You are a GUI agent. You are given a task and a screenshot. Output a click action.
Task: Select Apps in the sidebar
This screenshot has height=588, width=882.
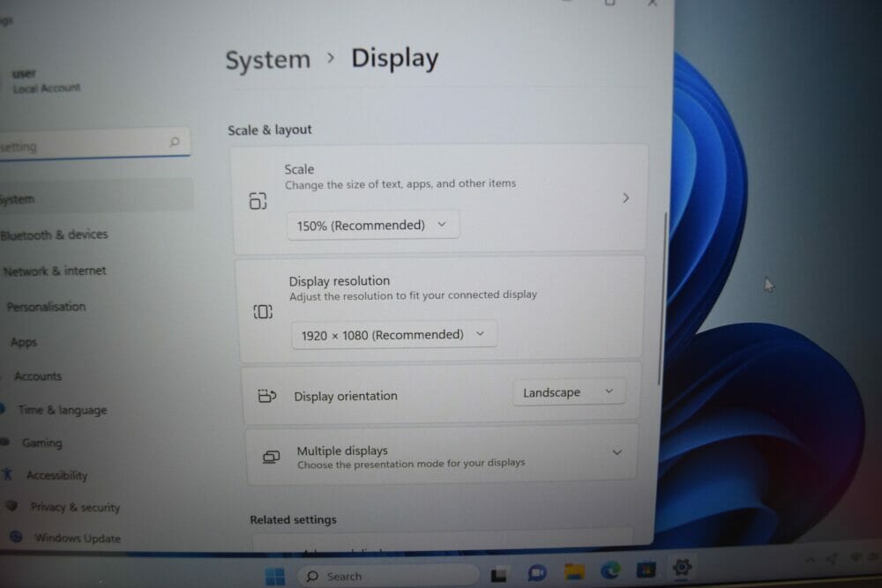(x=24, y=342)
